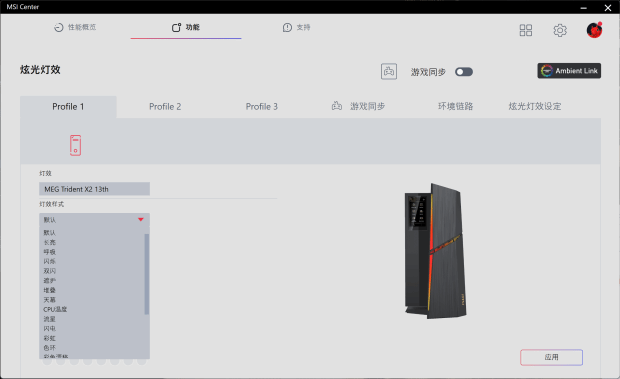The width and height of the screenshot is (620, 379).
Task: Open the 游戏同步 tab with gamepad icon
Action: coord(358,106)
